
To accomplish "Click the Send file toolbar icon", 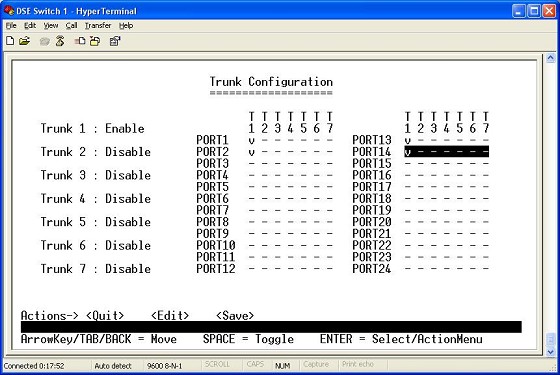I will pos(80,41).
